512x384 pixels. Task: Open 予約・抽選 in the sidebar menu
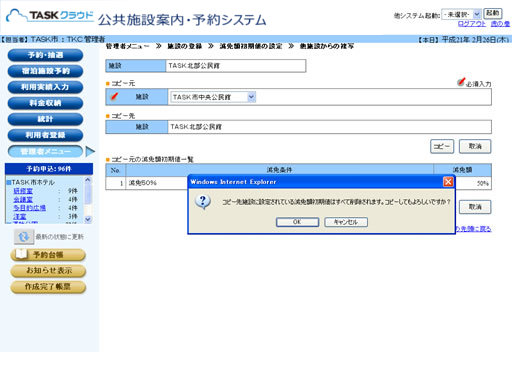pyautogui.click(x=45, y=55)
